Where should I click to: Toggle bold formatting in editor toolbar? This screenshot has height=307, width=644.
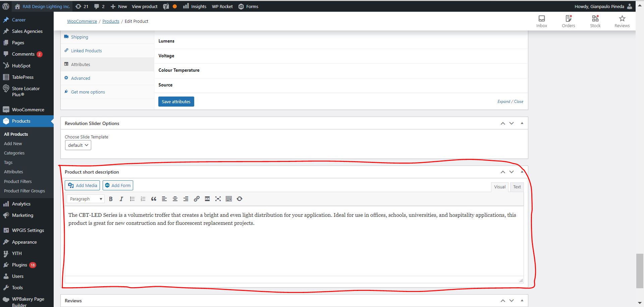click(111, 199)
